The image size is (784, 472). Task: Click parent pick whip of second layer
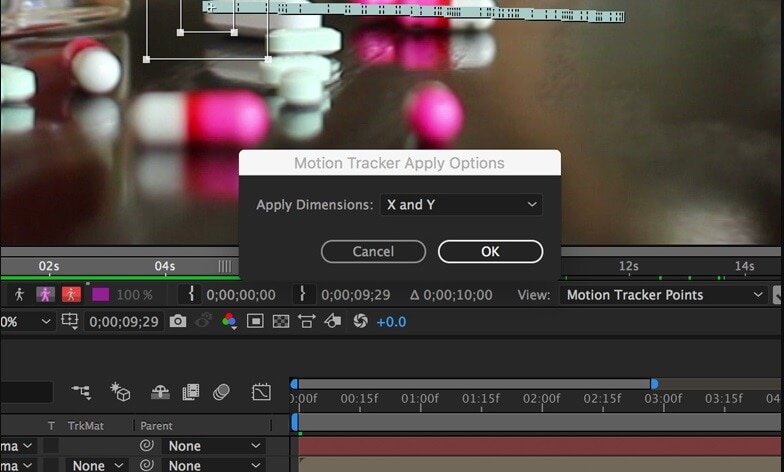click(x=146, y=465)
